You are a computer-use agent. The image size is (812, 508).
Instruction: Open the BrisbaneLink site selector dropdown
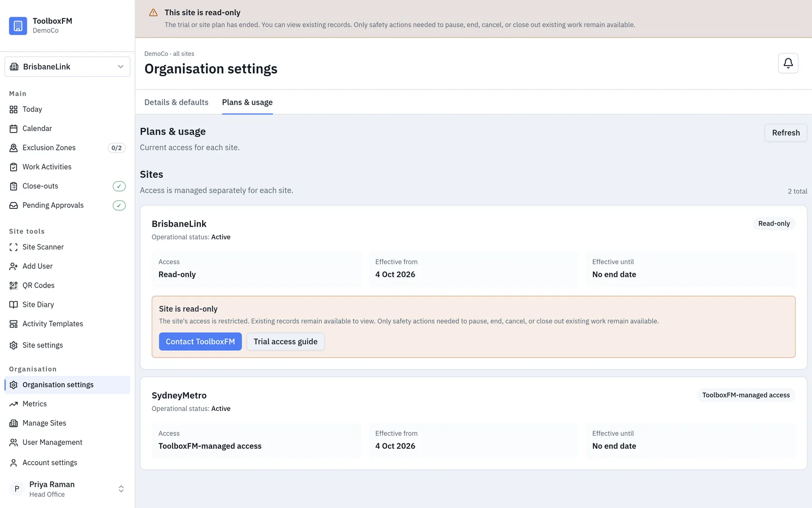click(67, 67)
